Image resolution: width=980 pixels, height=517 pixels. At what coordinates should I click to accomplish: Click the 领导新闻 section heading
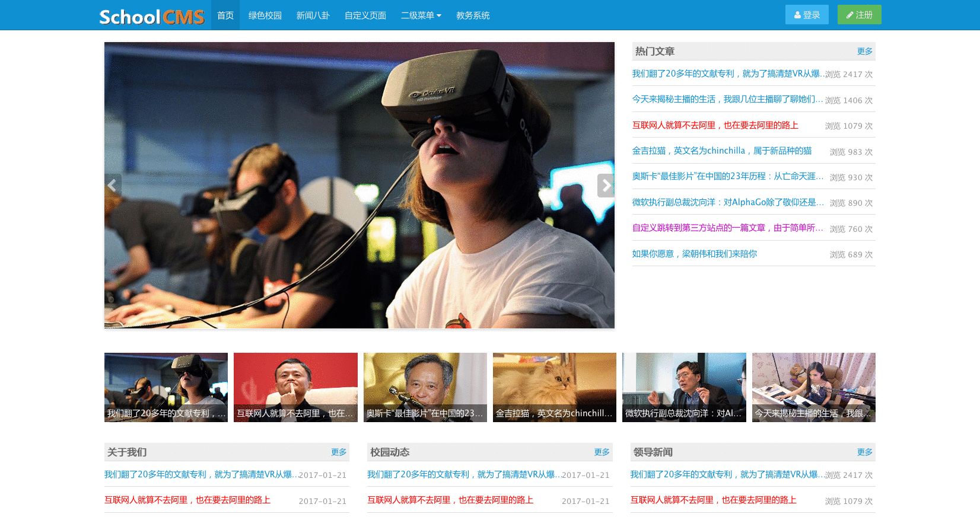pyautogui.click(x=653, y=452)
